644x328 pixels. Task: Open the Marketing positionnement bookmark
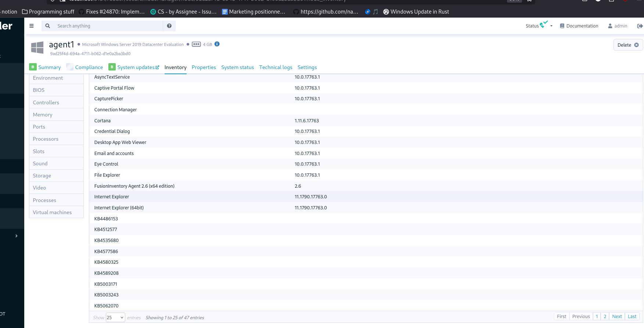pyautogui.click(x=253, y=12)
